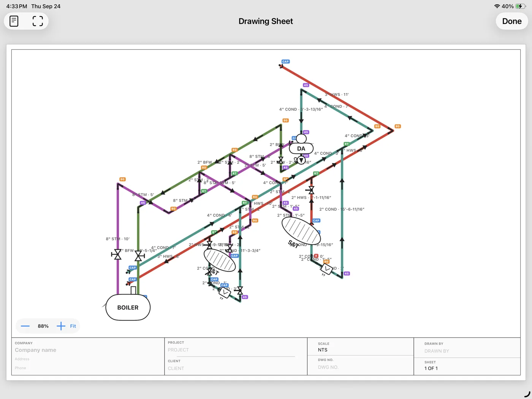Tap the 45 tag at the lowest center pipe corner

click(245, 297)
